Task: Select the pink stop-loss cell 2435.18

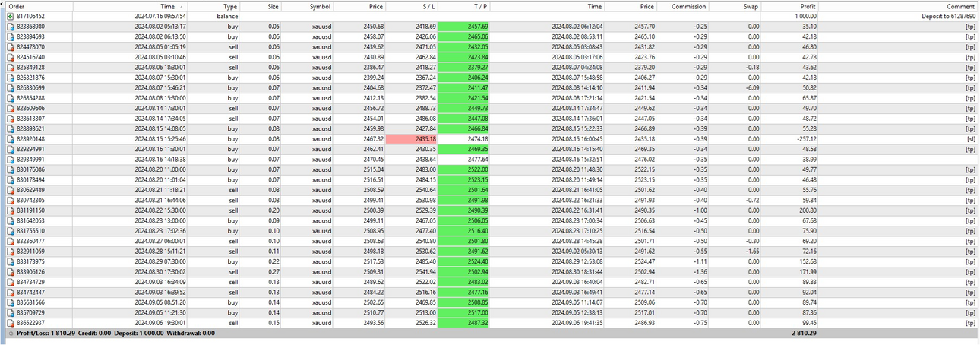Action: 412,139
